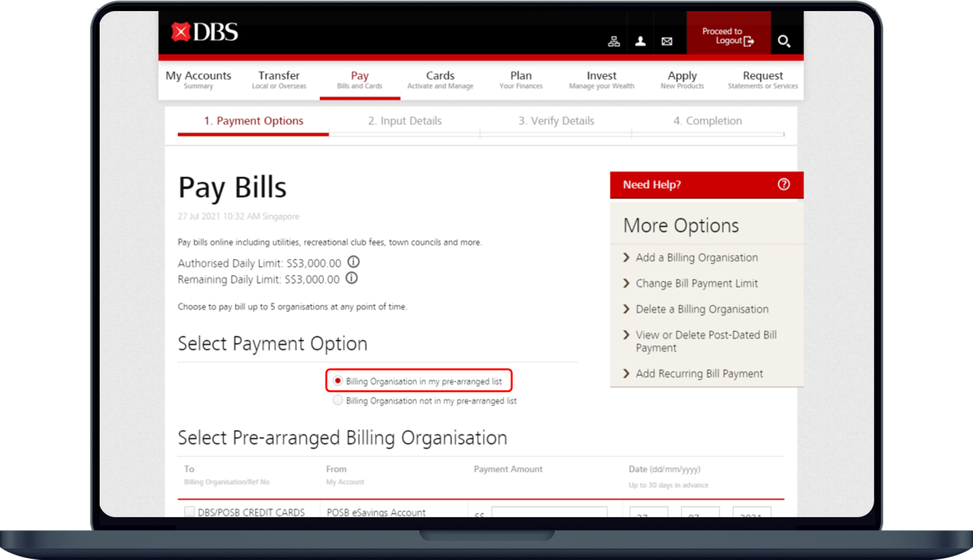
Task: Open the Transfer menu
Action: coord(279,80)
